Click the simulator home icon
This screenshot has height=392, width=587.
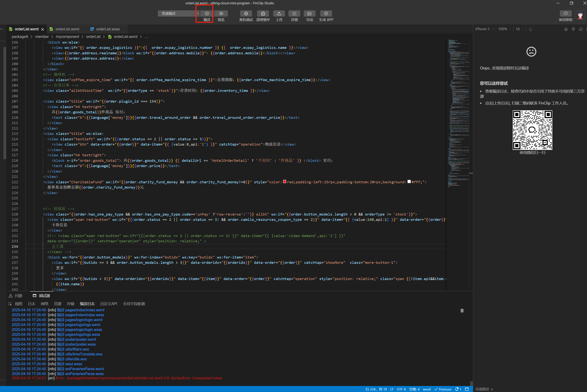tap(566, 29)
